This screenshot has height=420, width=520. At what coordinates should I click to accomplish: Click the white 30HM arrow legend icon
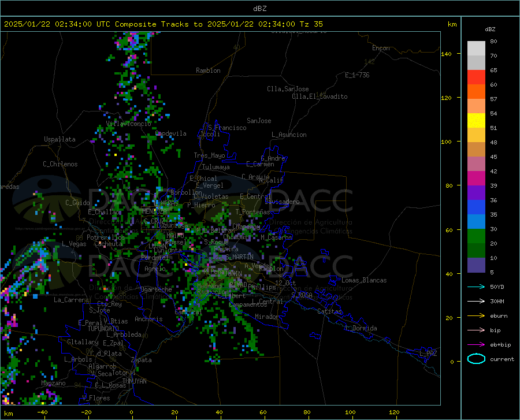pos(476,301)
